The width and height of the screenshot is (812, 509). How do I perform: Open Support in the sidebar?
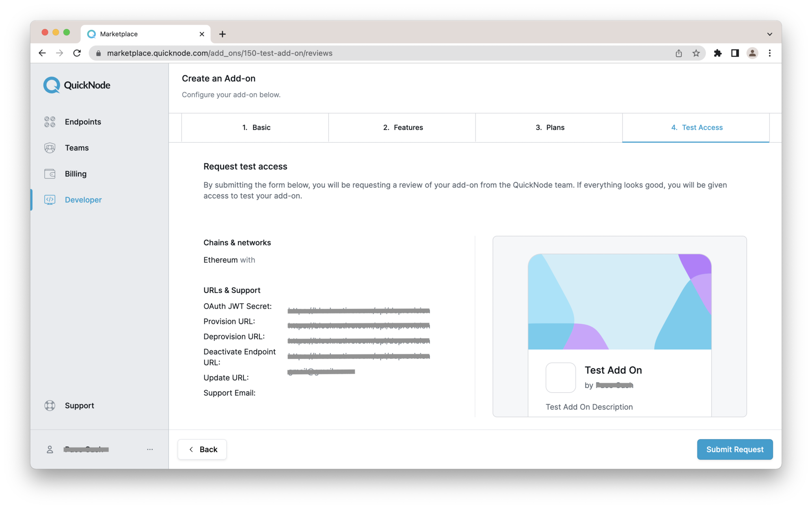80,405
